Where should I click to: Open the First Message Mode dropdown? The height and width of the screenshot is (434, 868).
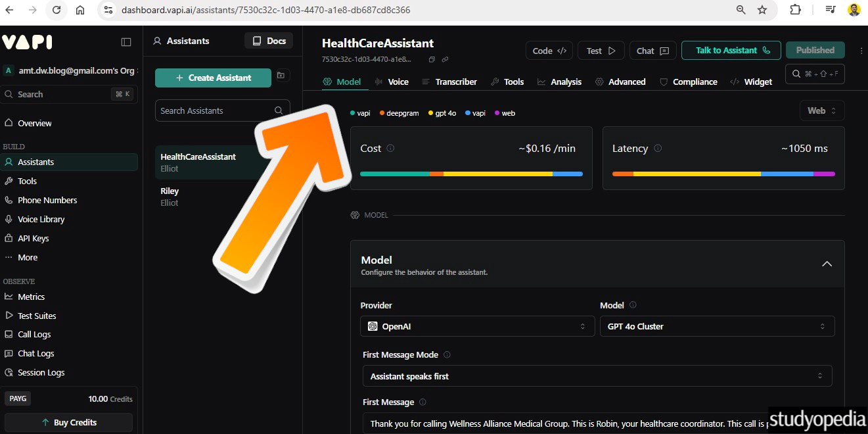point(597,375)
